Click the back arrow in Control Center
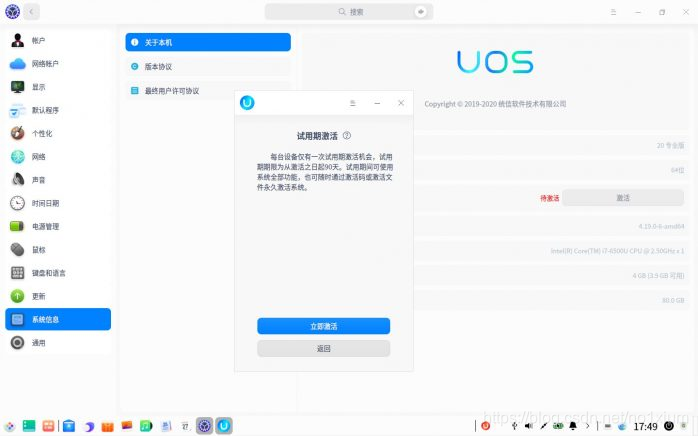The height and width of the screenshot is (436, 698). click(31, 12)
